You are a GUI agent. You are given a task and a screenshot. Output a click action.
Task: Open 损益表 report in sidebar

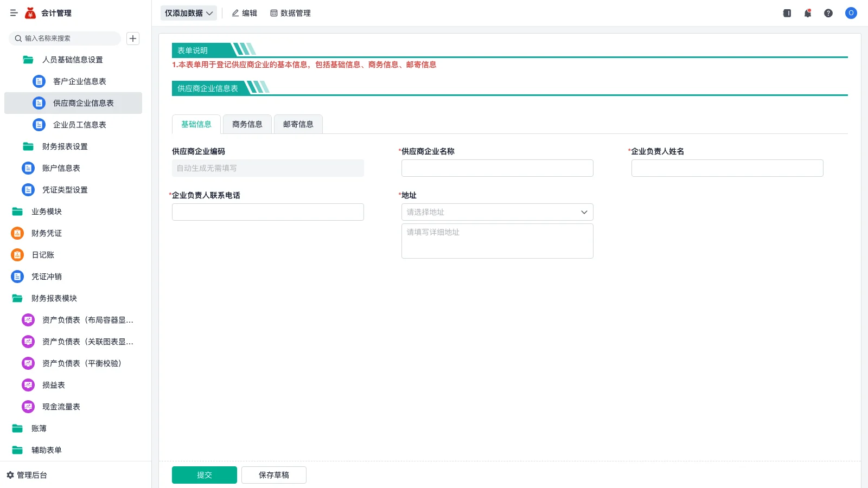[53, 385]
